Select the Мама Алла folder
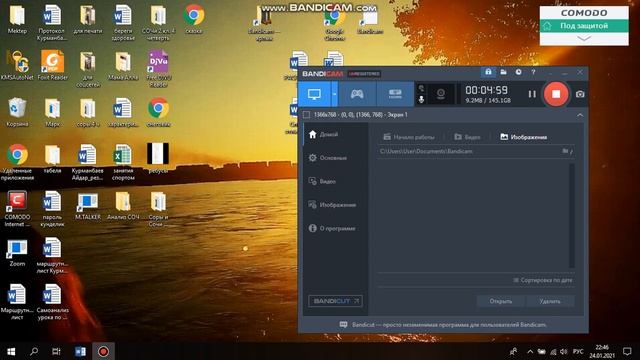 coord(123,66)
